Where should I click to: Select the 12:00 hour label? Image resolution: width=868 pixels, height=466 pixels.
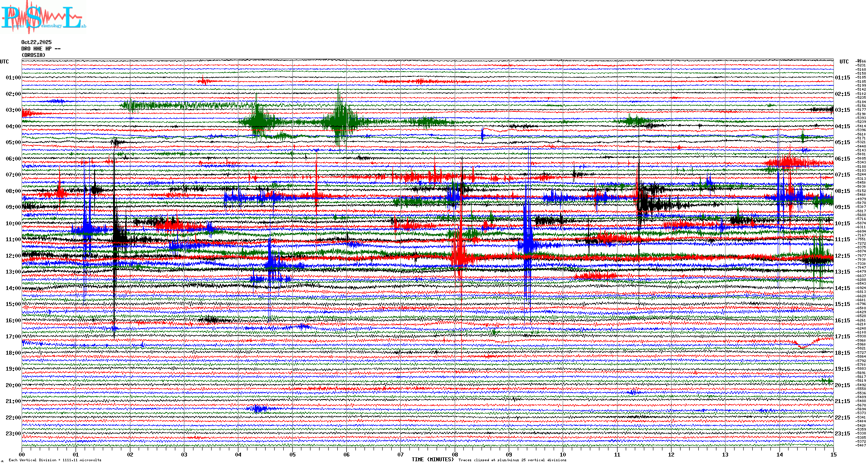13,256
